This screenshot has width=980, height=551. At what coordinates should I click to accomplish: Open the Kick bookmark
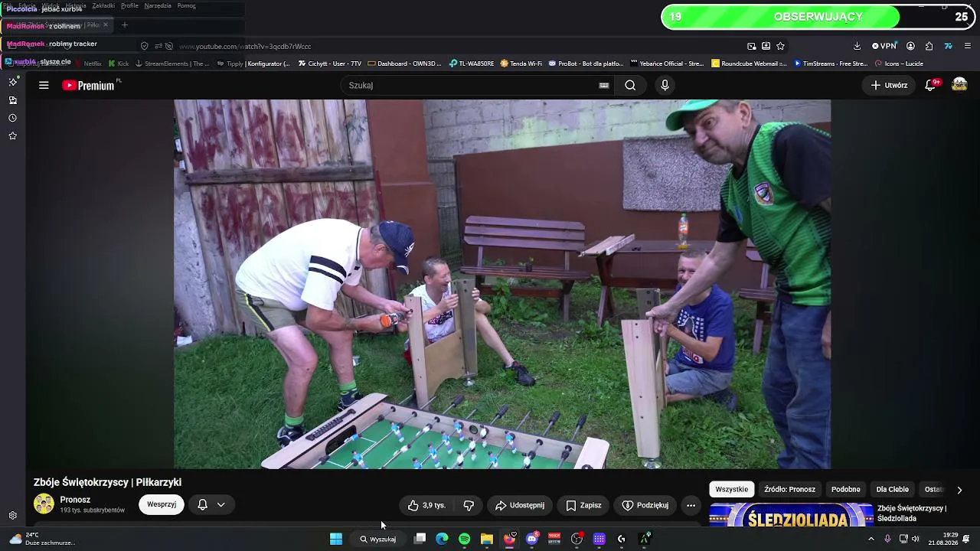tap(119, 64)
